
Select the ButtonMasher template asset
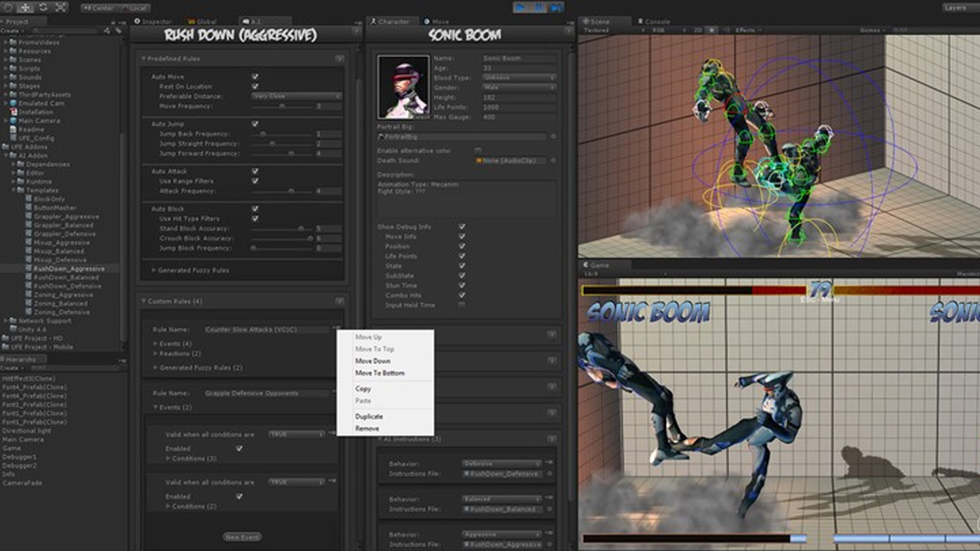tap(54, 207)
